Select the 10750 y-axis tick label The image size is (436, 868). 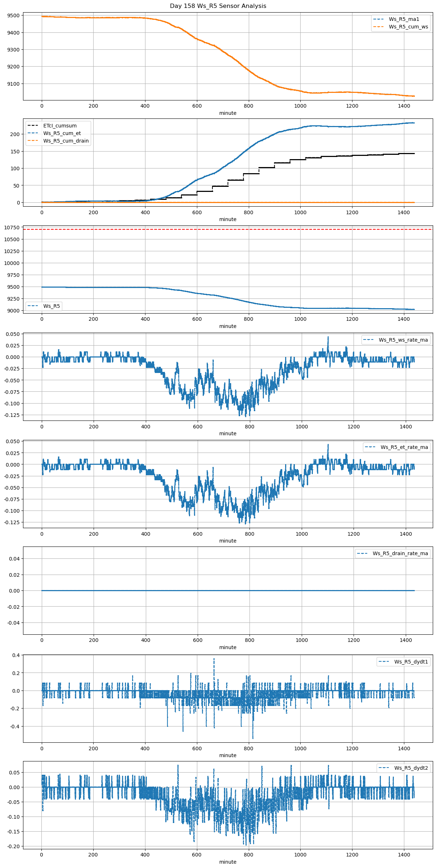click(x=12, y=228)
